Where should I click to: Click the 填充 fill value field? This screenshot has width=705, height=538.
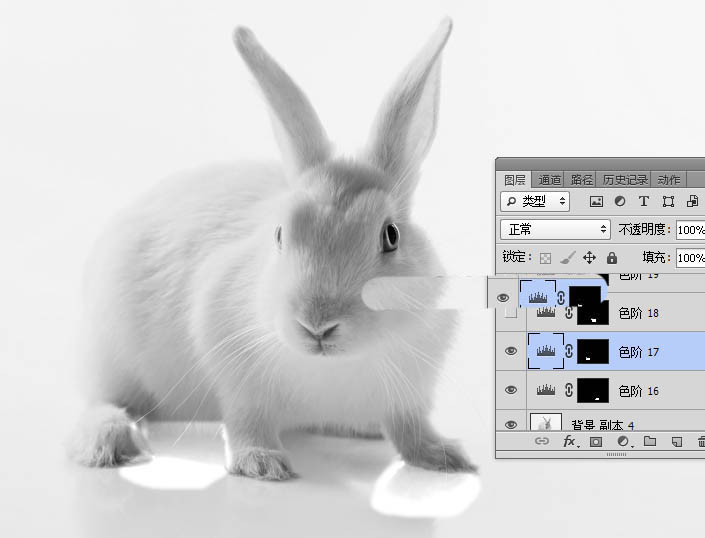[x=691, y=258]
